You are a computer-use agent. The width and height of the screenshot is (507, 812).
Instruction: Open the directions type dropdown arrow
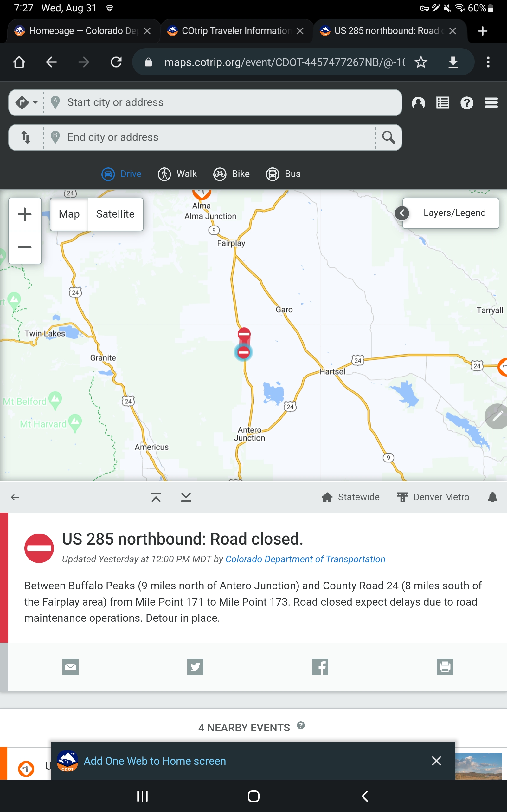tap(35, 102)
